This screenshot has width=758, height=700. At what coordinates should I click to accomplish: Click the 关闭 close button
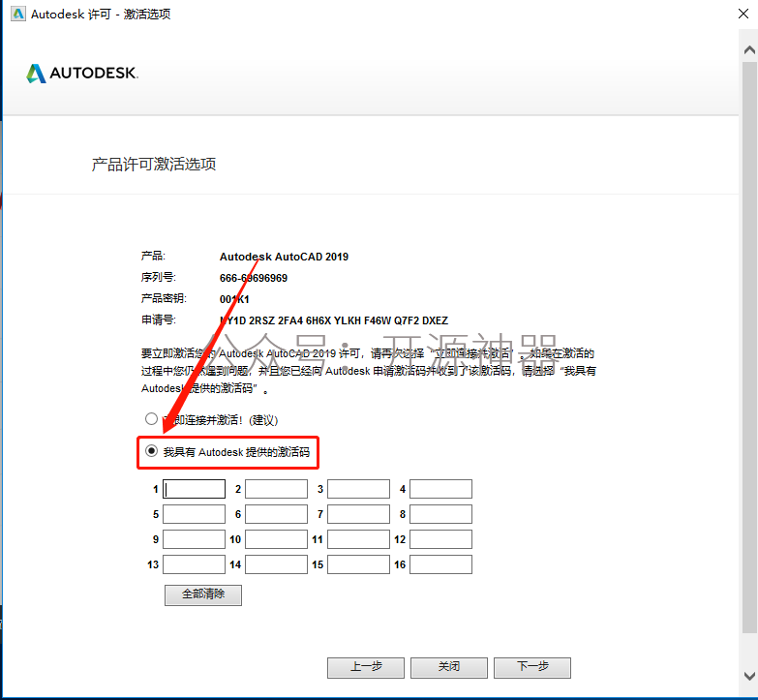[449, 667]
